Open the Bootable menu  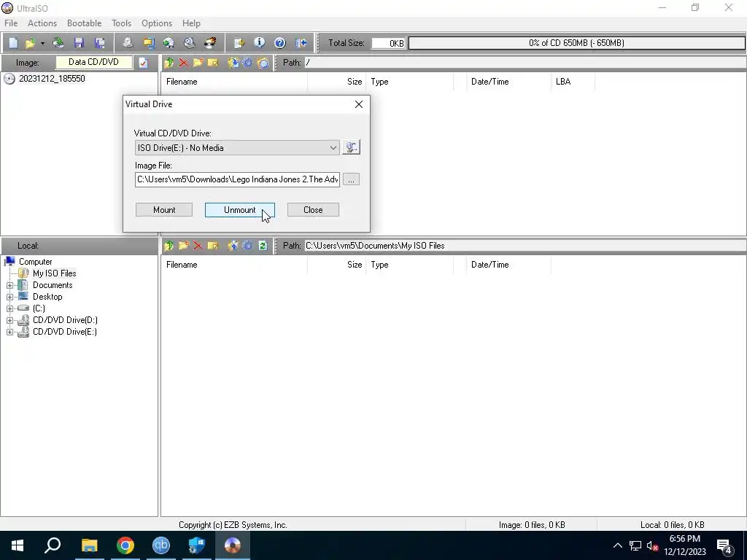85,23
